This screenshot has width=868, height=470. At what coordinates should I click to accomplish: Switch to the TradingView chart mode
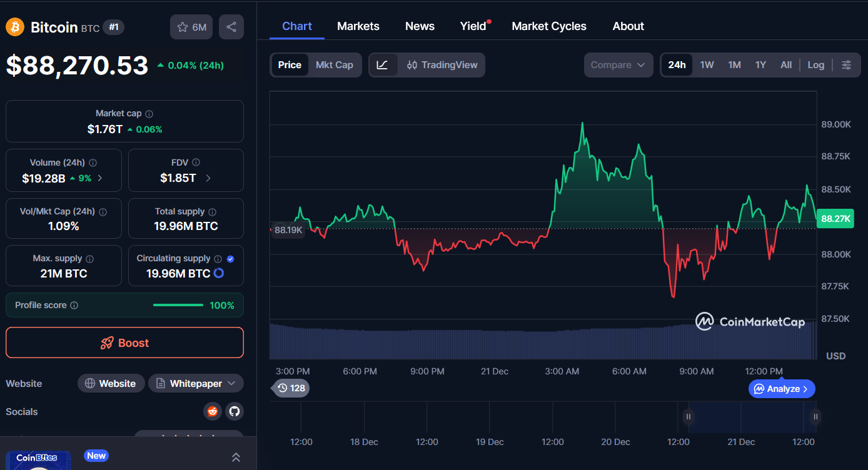pos(442,65)
